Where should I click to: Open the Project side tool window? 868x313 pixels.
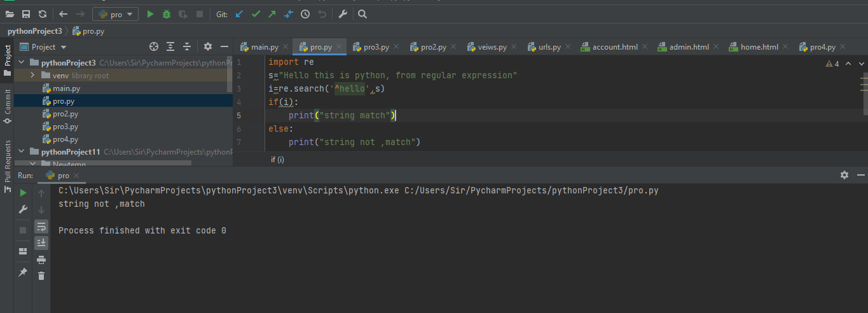pos(8,60)
